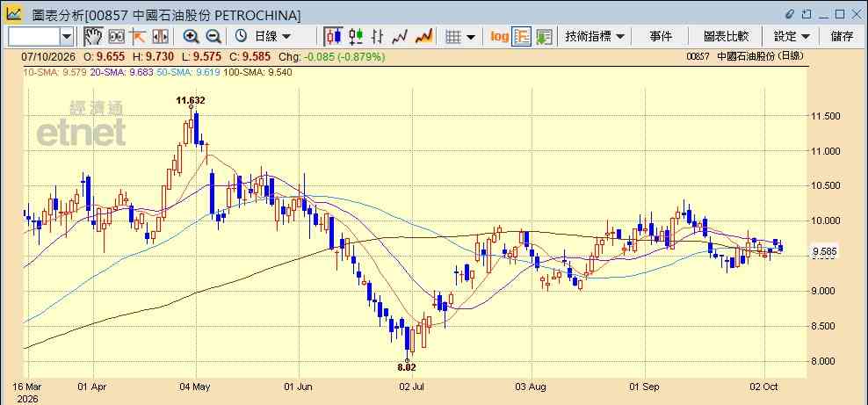Click the 100-SMA: 9.540 legend label
Screen dimensions: 868x405
pos(258,72)
